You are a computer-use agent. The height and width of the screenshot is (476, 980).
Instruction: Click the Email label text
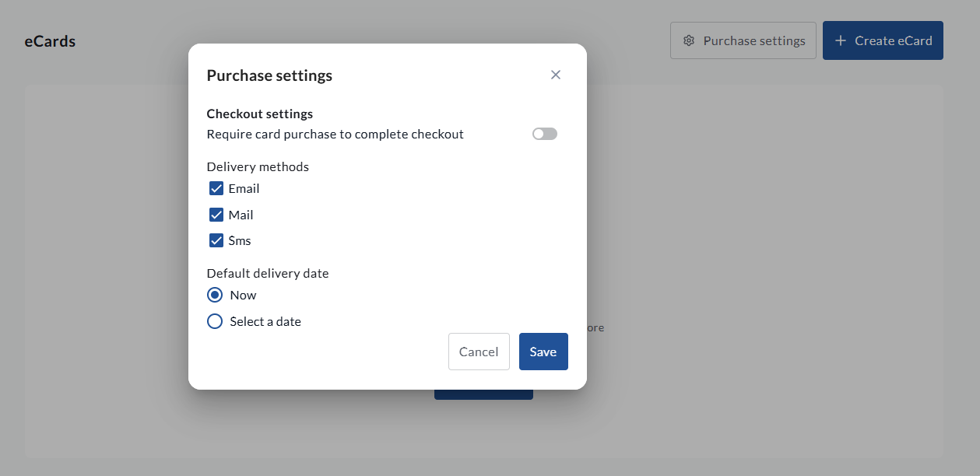244,188
